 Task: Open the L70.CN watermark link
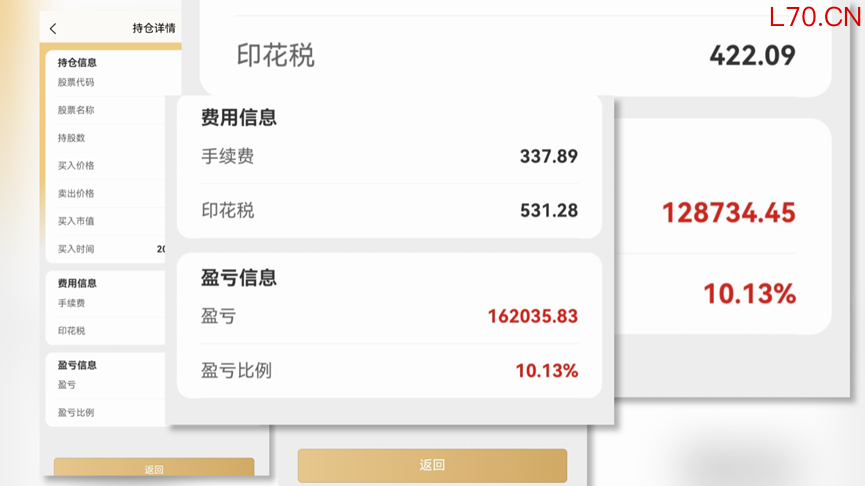(814, 16)
